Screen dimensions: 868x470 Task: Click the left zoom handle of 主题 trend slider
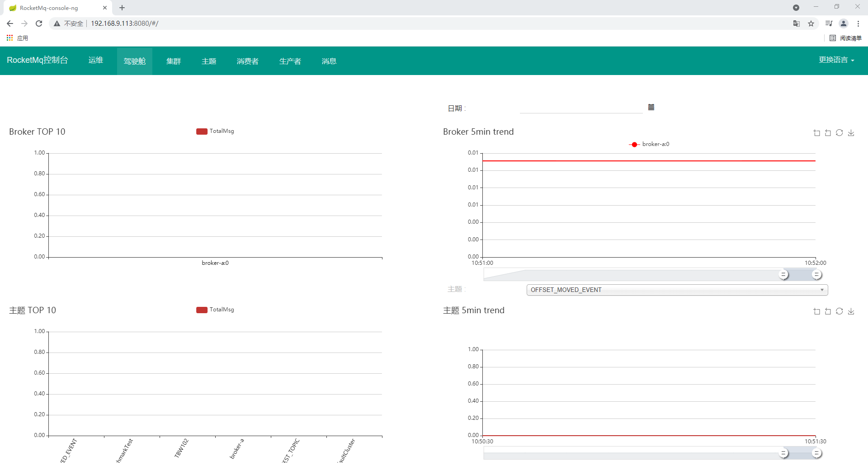[783, 453]
